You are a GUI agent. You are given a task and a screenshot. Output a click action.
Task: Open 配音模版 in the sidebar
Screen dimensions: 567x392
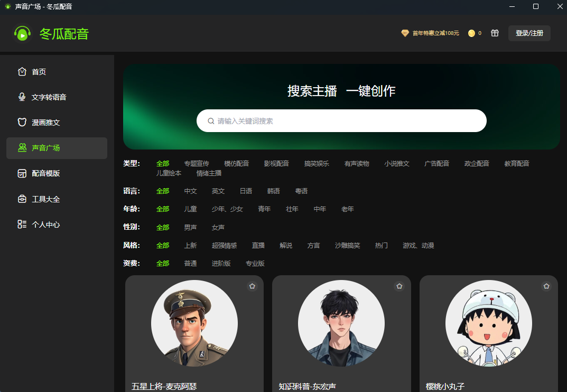pos(45,173)
